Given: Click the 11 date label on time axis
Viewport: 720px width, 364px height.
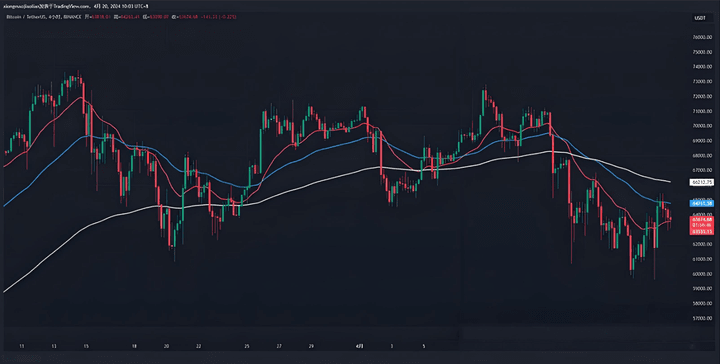Looking at the screenshot, I should pos(22,346).
